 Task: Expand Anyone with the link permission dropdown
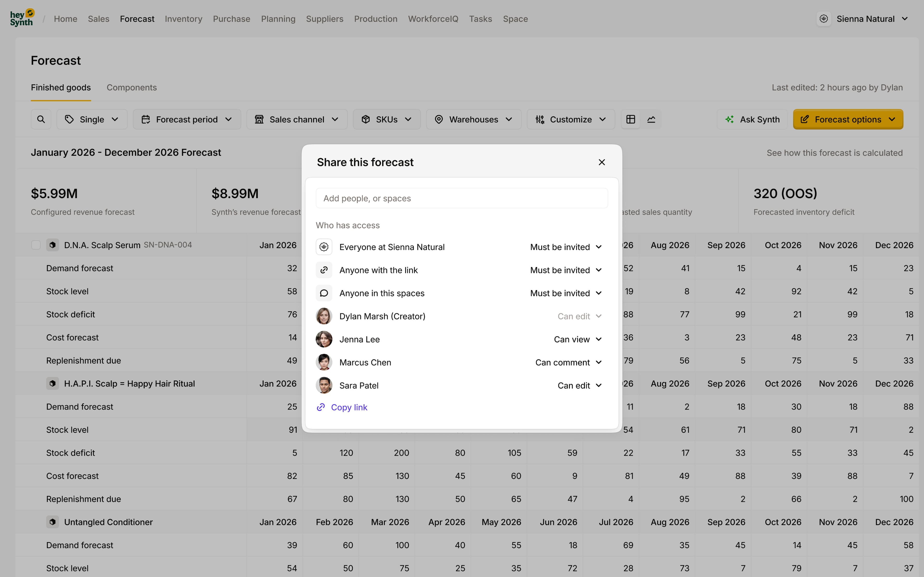566,270
